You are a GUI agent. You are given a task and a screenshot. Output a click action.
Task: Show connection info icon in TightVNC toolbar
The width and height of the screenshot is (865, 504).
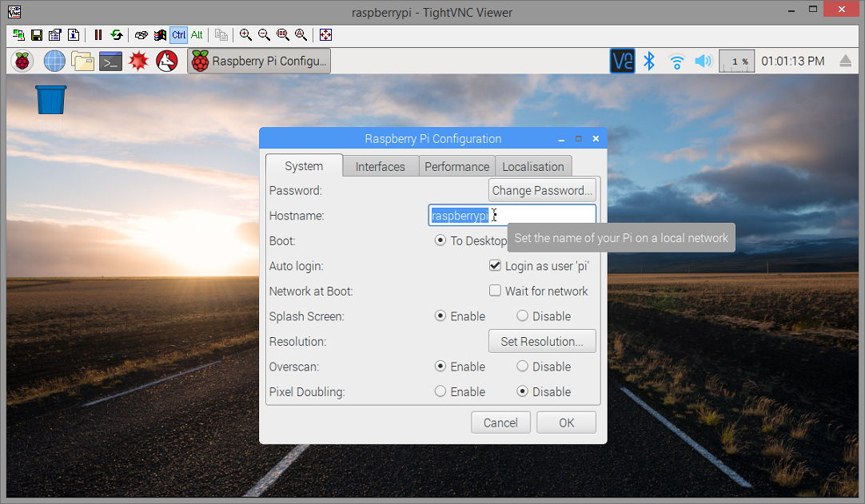coord(74,35)
